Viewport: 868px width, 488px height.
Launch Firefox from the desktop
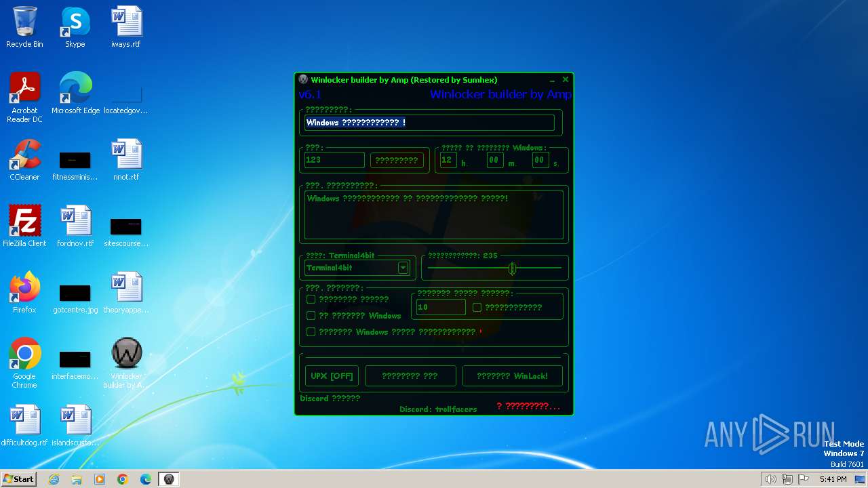pos(24,292)
